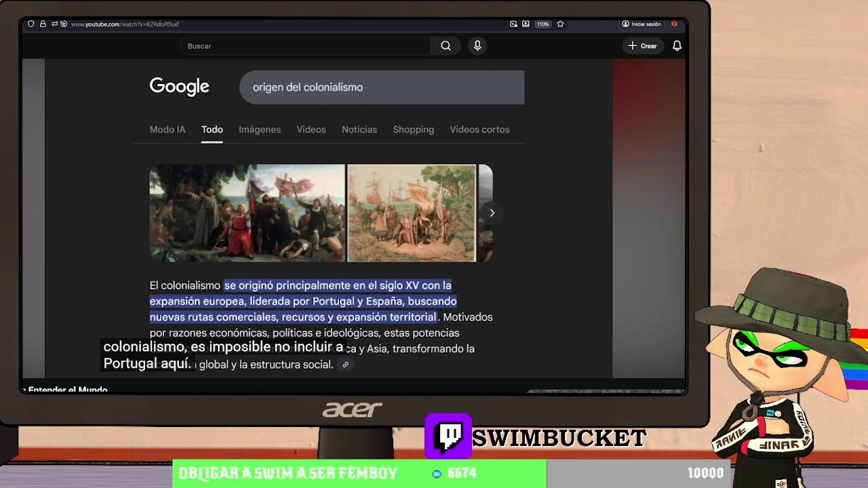Image resolution: width=868 pixels, height=488 pixels.
Task: Switch to the Imágenes tab
Action: pyautogui.click(x=260, y=129)
